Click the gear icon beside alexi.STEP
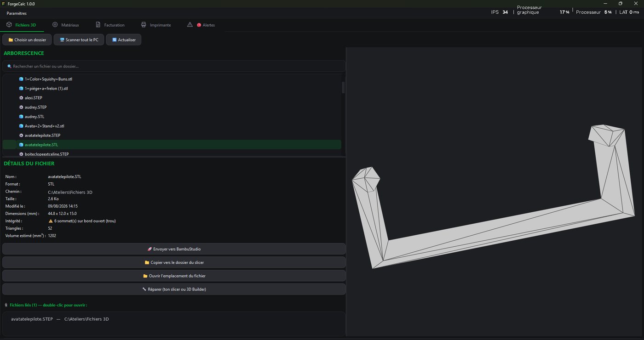The image size is (644, 340). 21,98
